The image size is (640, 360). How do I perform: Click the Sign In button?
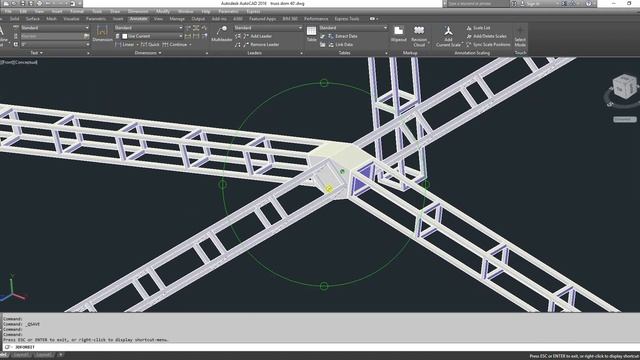tap(533, 3)
